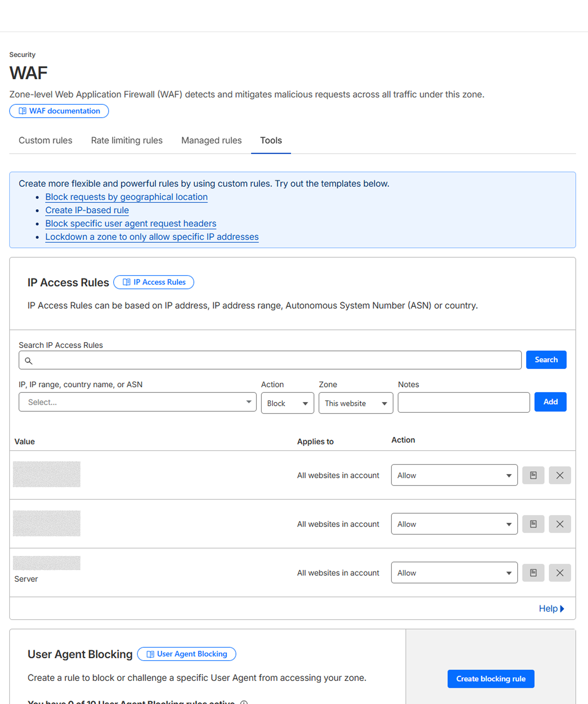588x704 pixels.
Task: Click the Create blocking rule button
Action: (490, 679)
